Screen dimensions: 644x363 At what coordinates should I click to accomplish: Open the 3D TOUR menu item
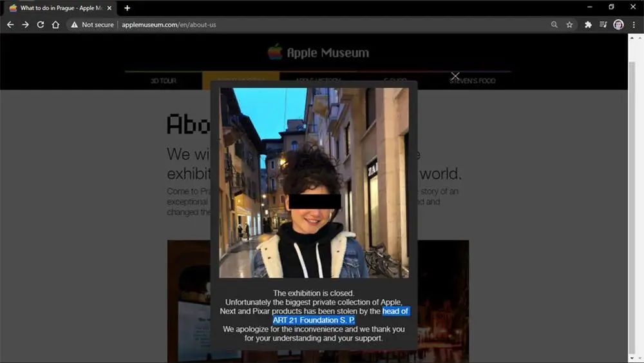click(164, 81)
